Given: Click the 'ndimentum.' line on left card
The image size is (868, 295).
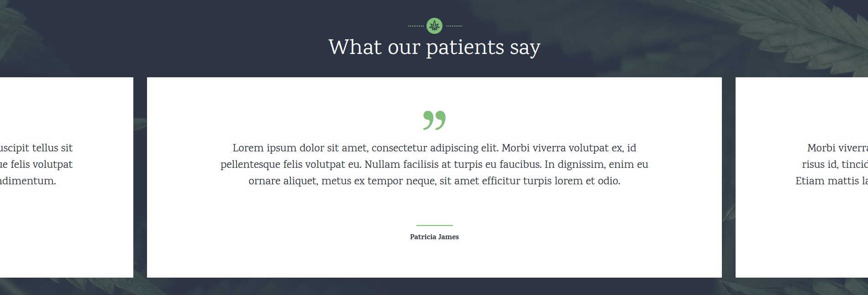Looking at the screenshot, I should tap(28, 181).
